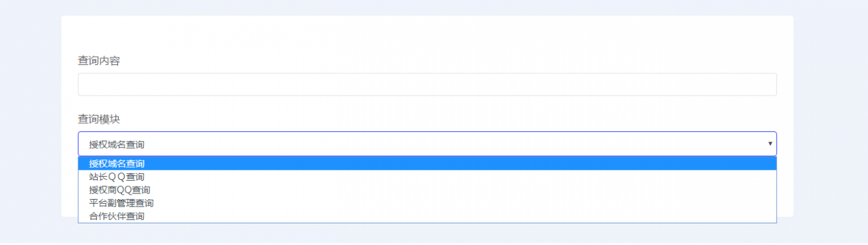Choose 站长QQ查询 from the list
Viewport: 868px width, 245px height.
(427, 177)
